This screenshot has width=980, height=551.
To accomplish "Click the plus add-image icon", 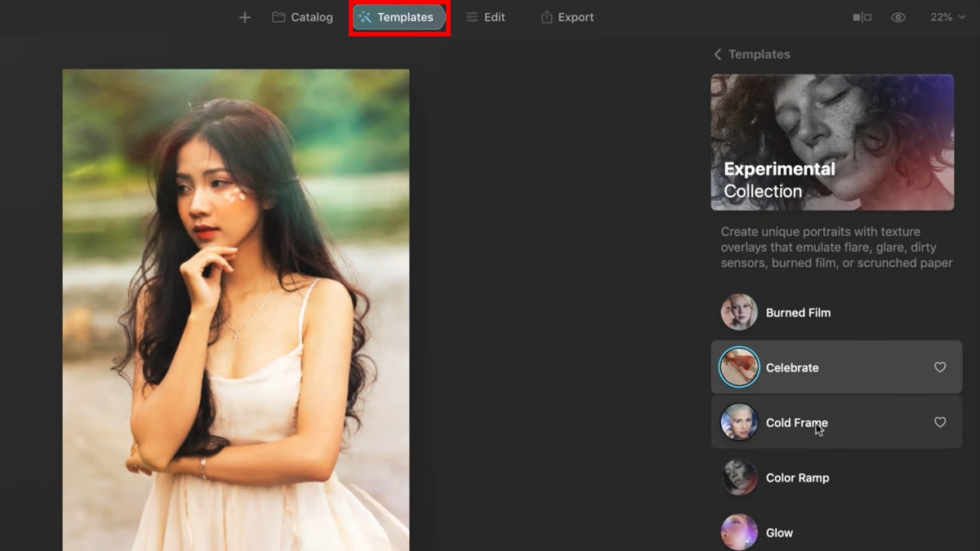I will (x=245, y=17).
